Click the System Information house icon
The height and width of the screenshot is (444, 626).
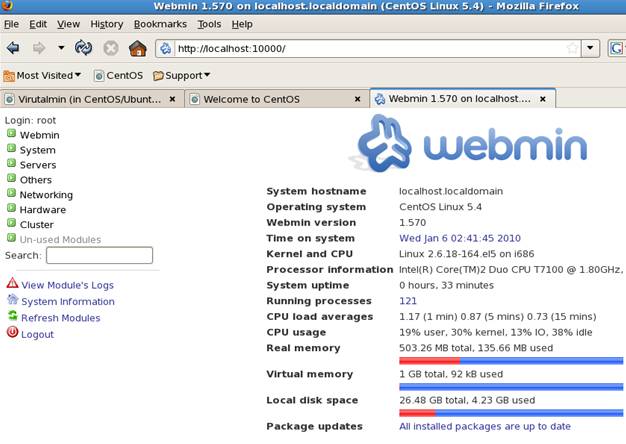pyautogui.click(x=13, y=299)
